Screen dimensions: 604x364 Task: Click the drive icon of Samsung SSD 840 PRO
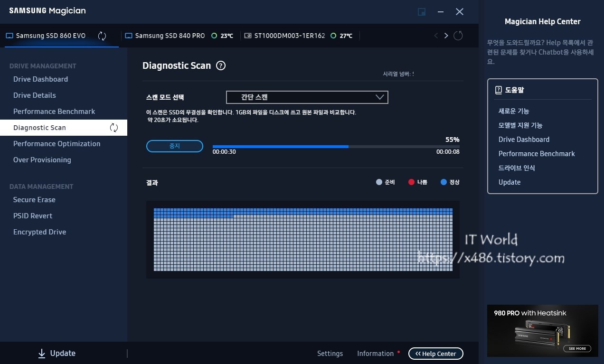point(128,36)
